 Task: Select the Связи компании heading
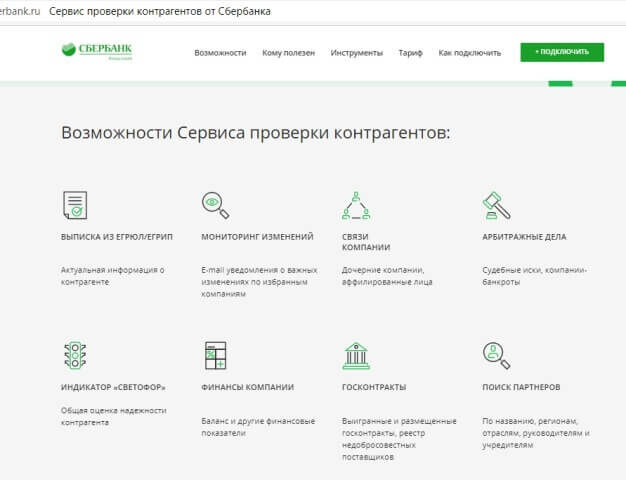pyautogui.click(x=366, y=242)
